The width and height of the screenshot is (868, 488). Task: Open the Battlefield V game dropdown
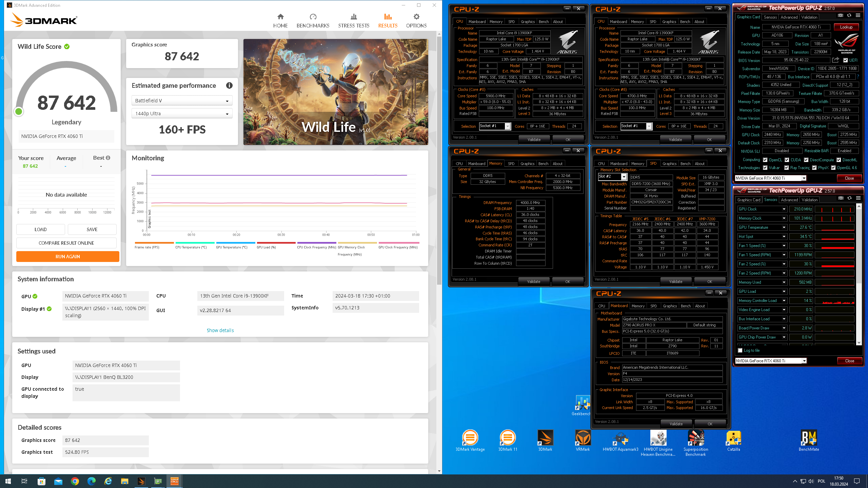point(182,101)
